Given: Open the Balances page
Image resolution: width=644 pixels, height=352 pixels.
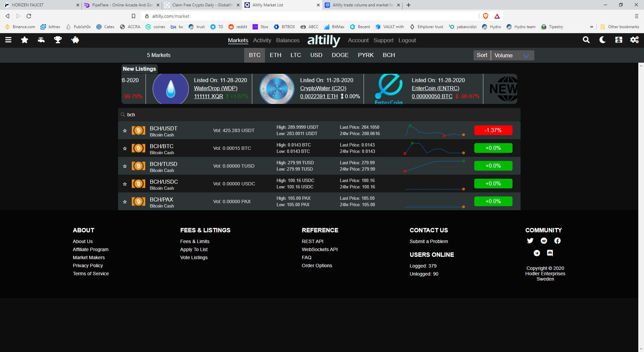Looking at the screenshot, I should 288,40.
